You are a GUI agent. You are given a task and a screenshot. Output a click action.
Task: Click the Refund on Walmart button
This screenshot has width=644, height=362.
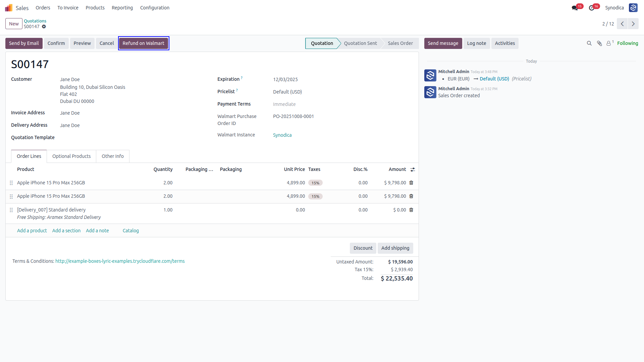144,43
